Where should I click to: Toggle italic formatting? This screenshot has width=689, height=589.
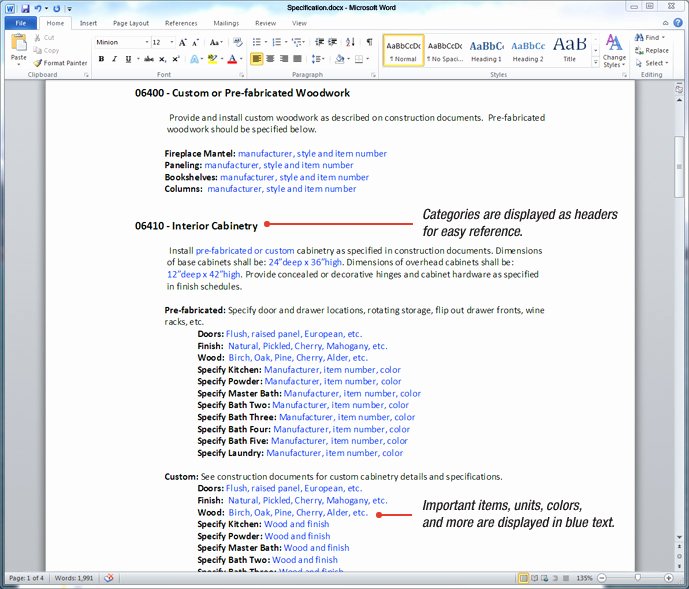tap(115, 59)
